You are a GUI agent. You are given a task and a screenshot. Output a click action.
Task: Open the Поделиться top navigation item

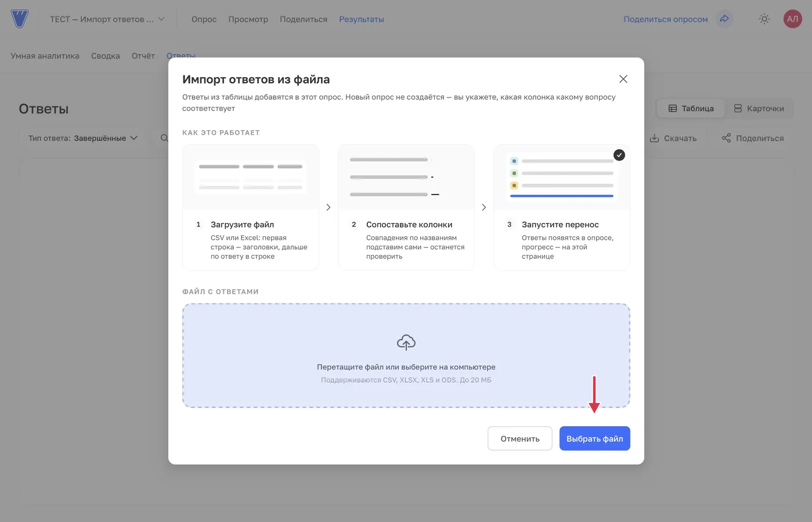[x=304, y=19]
